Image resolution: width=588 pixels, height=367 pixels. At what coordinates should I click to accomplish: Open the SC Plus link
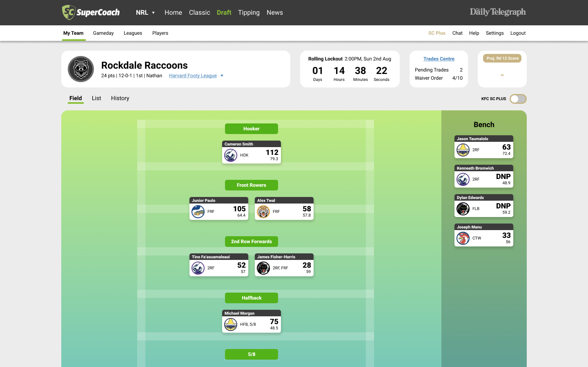[437, 33]
